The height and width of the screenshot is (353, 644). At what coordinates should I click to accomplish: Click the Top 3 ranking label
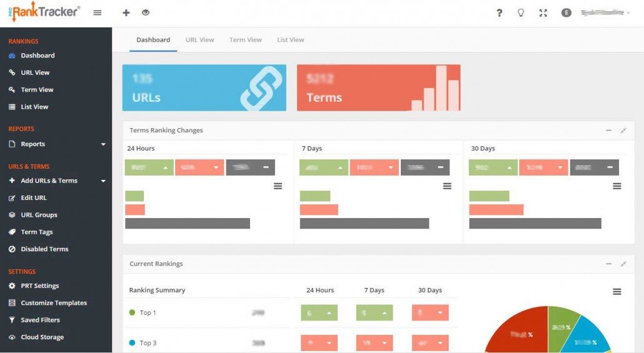pos(148,343)
